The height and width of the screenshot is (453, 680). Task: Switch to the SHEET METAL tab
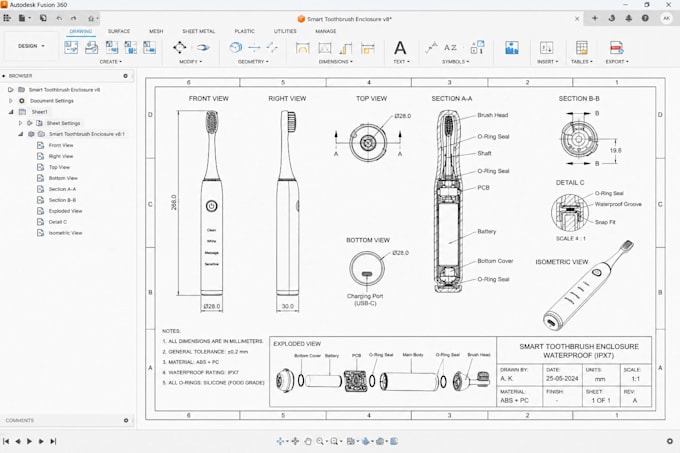(x=198, y=31)
